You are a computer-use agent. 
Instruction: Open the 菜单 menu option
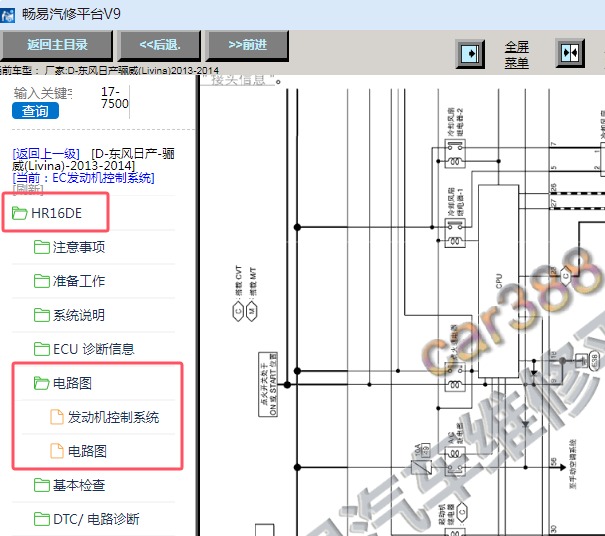(516, 62)
